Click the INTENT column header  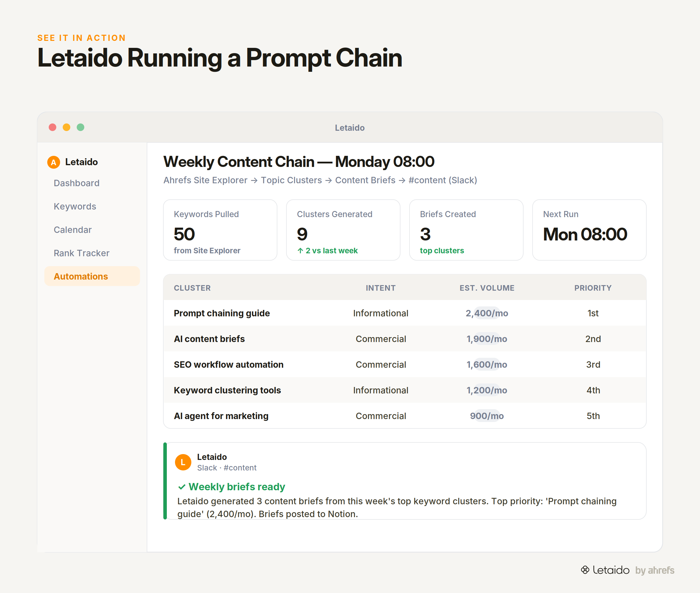coord(381,288)
